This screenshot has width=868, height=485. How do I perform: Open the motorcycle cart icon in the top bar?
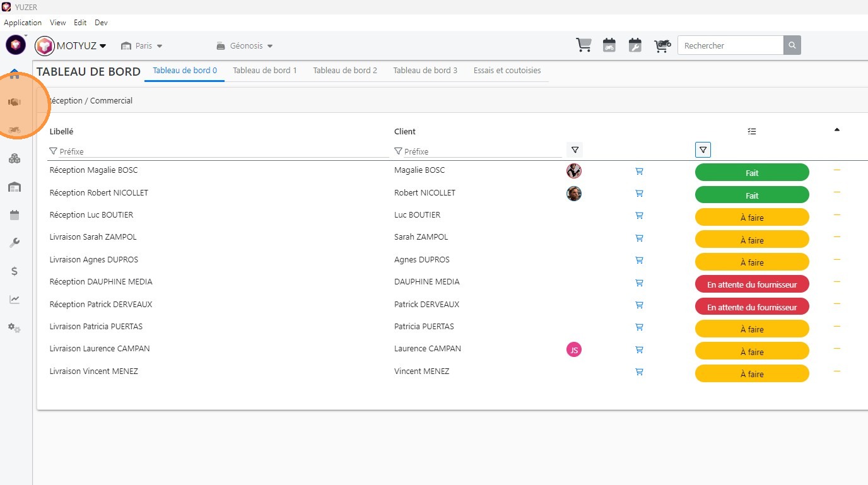662,45
